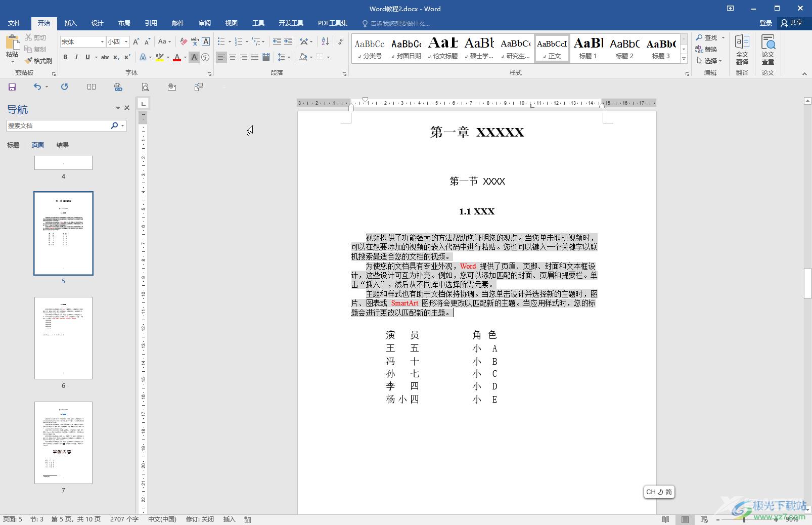Image resolution: width=812 pixels, height=525 pixels.
Task: Click the 登录 (Sign in) link
Action: [x=766, y=23]
